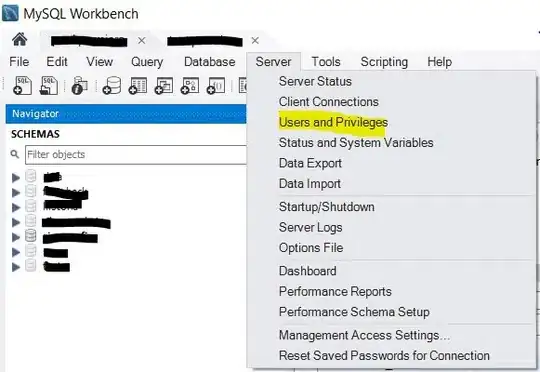Image resolution: width=540 pixels, height=372 pixels.
Task: Open the Query menu
Action: (147, 62)
